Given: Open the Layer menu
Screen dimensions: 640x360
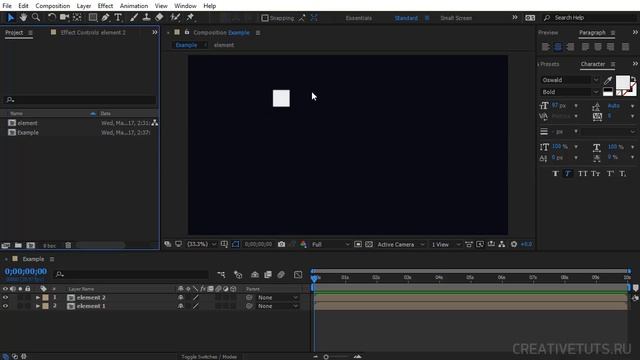Looking at the screenshot, I should tap(84, 6).
